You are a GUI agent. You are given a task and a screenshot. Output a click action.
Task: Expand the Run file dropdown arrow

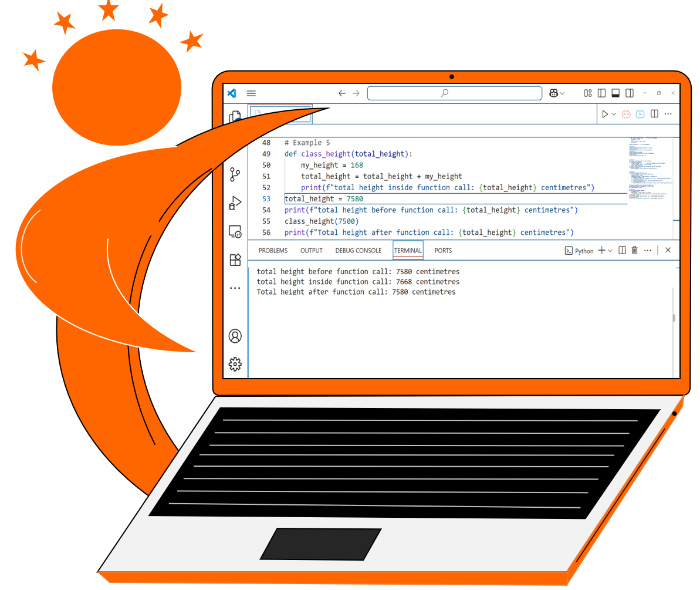click(614, 114)
